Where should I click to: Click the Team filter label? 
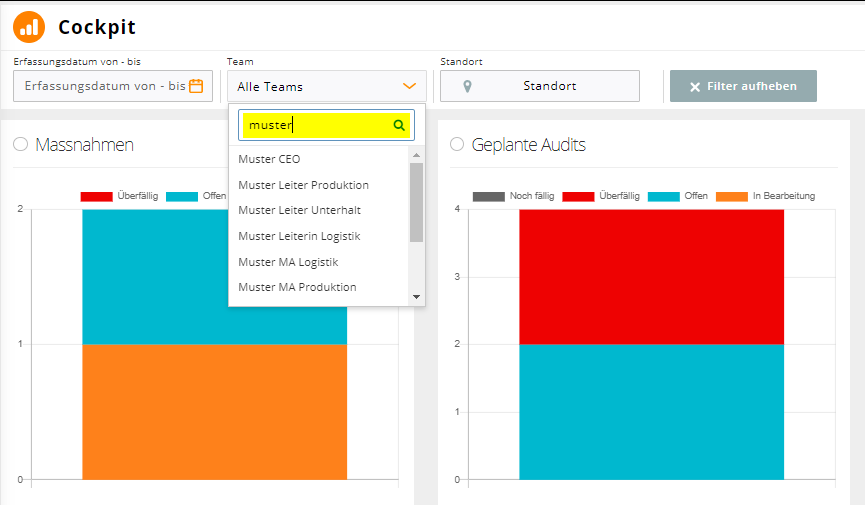point(240,61)
